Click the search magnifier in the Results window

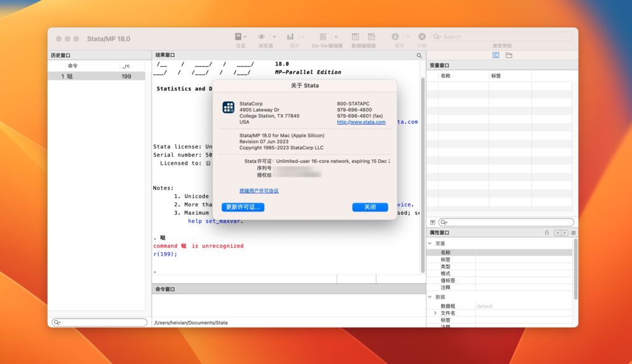pos(419,55)
